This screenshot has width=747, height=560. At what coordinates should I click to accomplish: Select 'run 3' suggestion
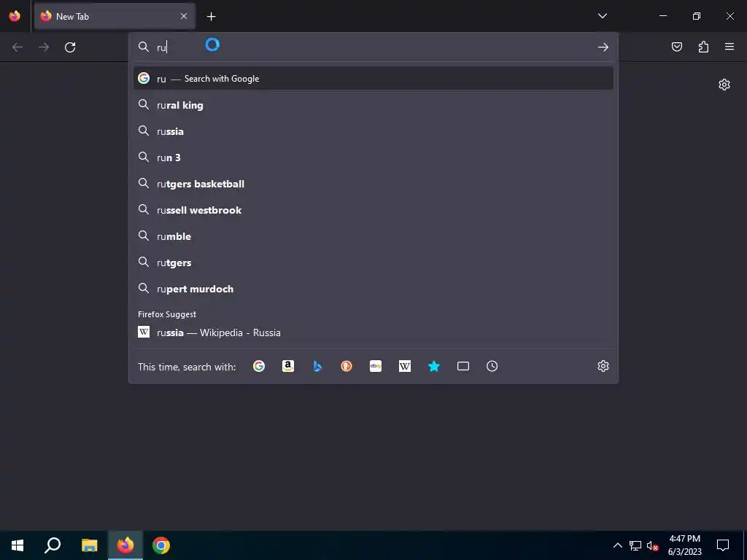(x=373, y=157)
